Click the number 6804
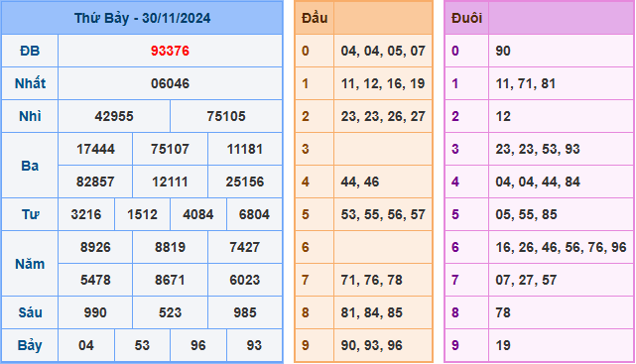636x364 pixels. (254, 214)
